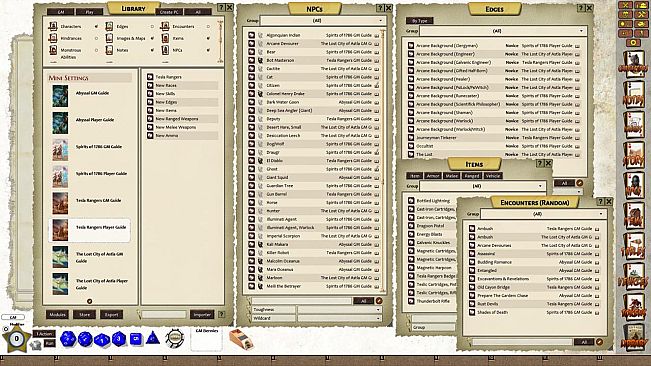The height and width of the screenshot is (366, 651).
Task: Click the Store button in Library
Action: tap(84, 315)
